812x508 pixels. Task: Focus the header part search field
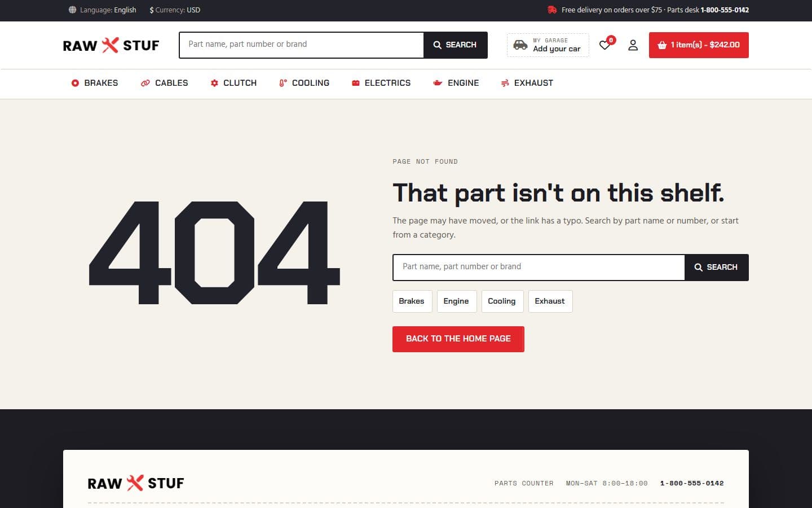point(302,45)
